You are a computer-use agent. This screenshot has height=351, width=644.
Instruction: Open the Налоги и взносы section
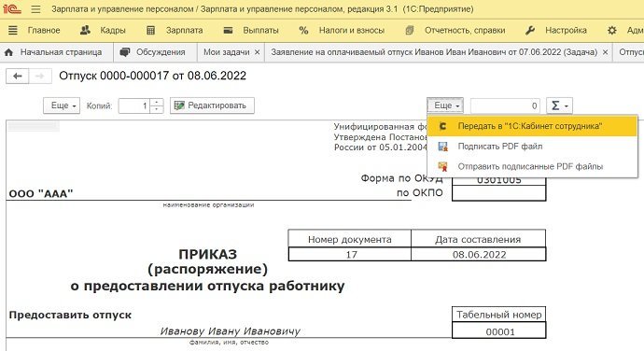(x=352, y=31)
